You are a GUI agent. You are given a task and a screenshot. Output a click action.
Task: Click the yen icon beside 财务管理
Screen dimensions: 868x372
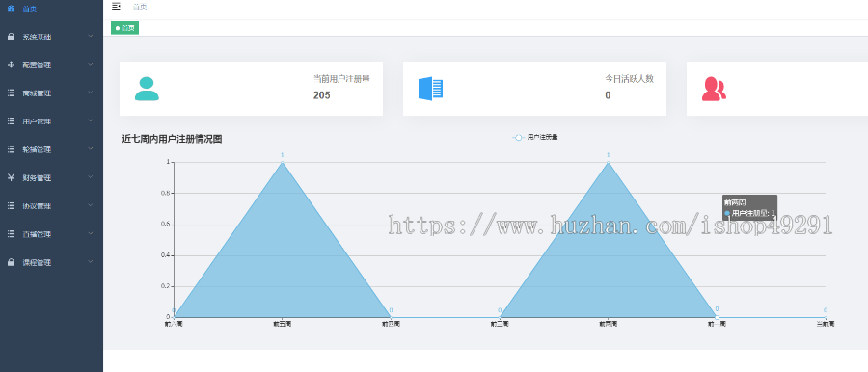coord(11,177)
